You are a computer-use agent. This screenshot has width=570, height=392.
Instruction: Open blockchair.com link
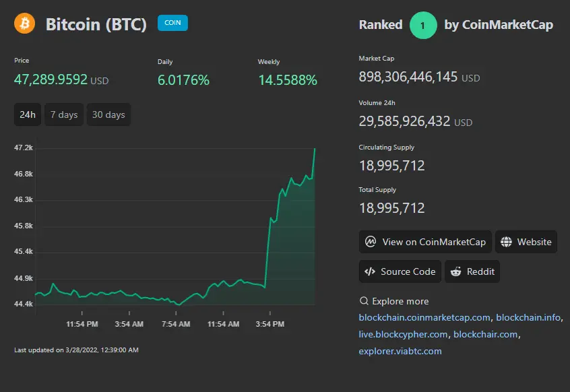tap(485, 334)
